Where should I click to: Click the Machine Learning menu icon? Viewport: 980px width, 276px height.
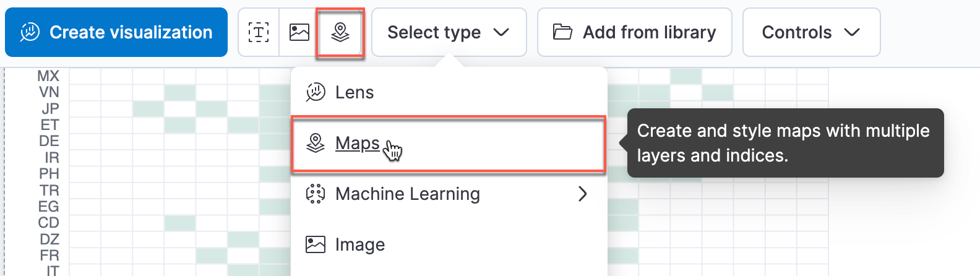(316, 194)
